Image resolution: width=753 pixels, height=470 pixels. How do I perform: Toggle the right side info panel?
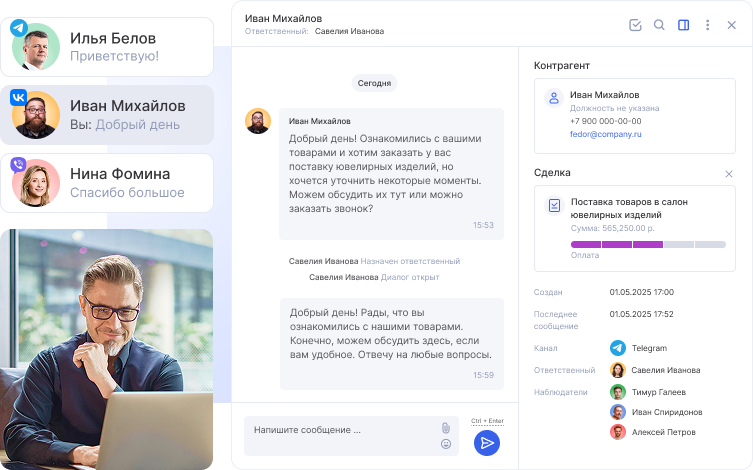684,25
